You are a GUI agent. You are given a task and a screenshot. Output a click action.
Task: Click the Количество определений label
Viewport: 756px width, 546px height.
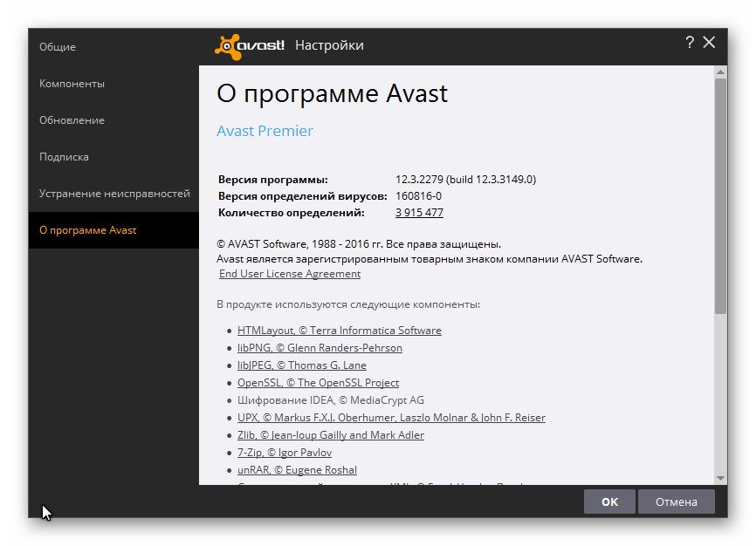pyautogui.click(x=292, y=213)
